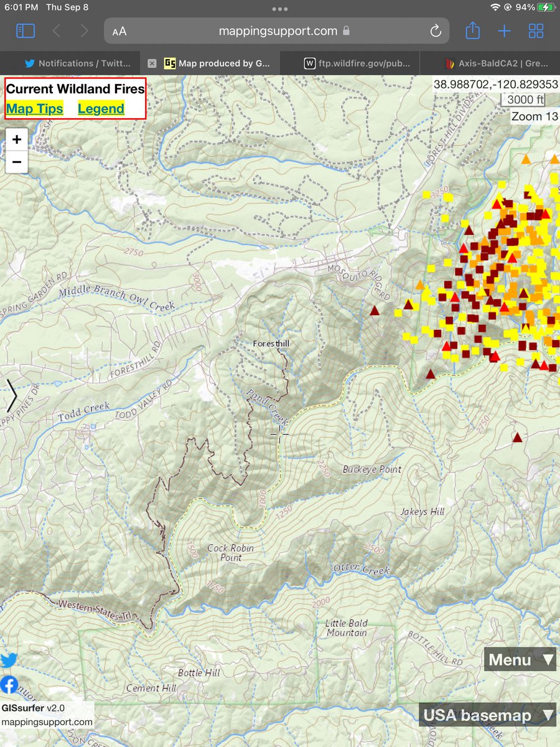The image size is (560, 747).
Task: Share the current fire map page
Action: [473, 31]
